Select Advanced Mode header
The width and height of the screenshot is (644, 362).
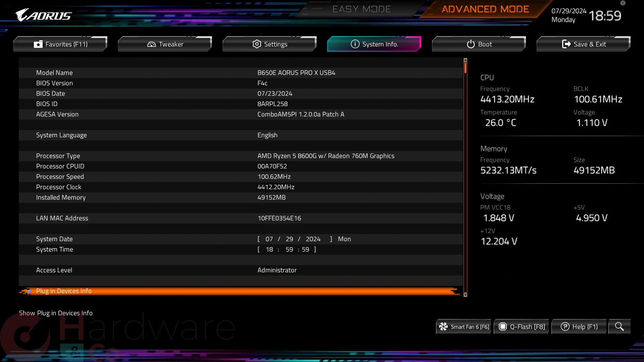tap(485, 9)
